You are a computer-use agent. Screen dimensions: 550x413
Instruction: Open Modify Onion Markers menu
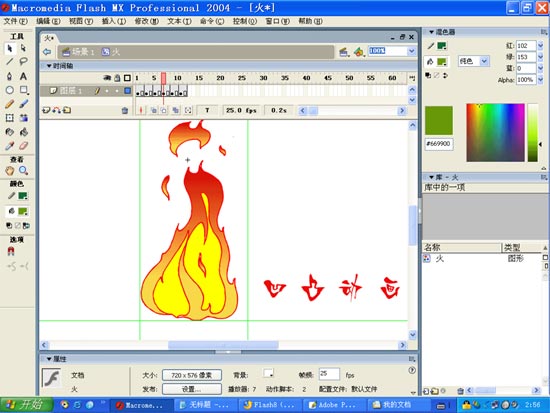coord(188,111)
